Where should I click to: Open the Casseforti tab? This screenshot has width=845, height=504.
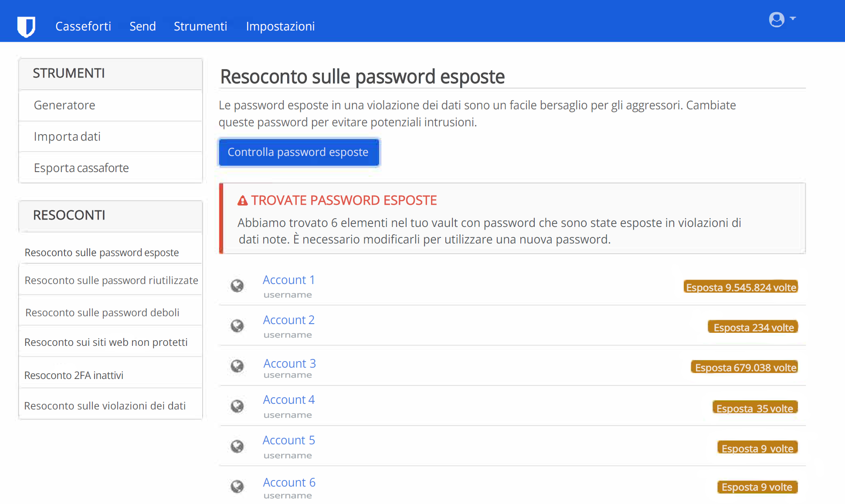[x=83, y=26]
